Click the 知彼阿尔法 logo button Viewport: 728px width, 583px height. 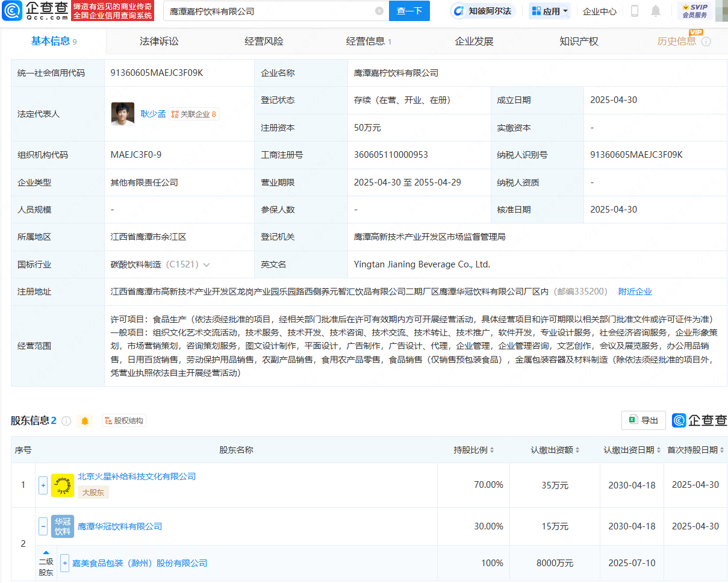483,11
